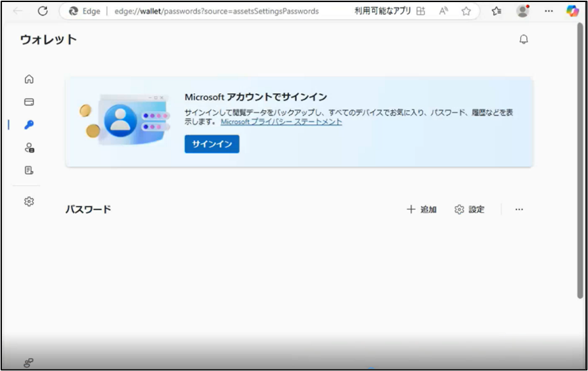588x371 pixels.
Task: Open the sidebar document/memberships icon
Action: 29,170
